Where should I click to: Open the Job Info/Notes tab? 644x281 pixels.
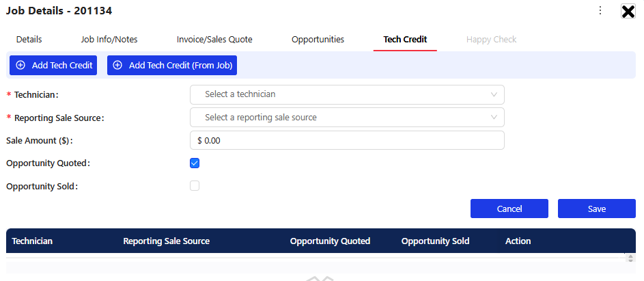(x=109, y=40)
